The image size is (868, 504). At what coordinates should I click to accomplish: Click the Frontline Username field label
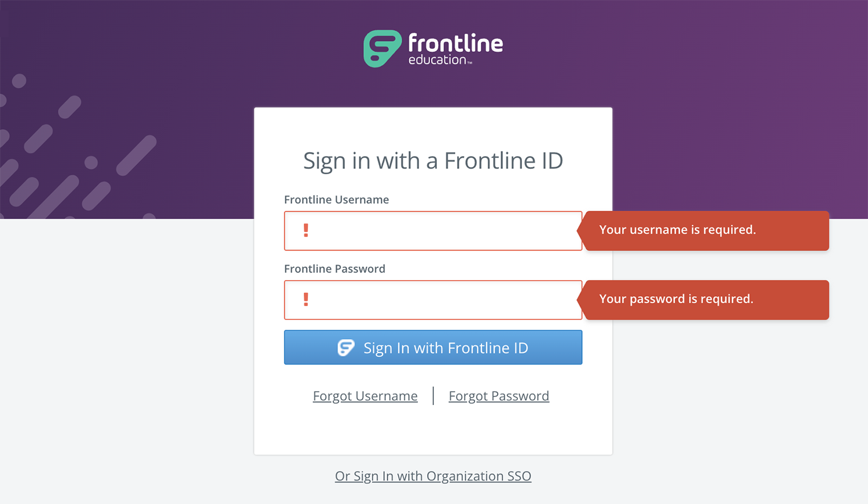336,200
